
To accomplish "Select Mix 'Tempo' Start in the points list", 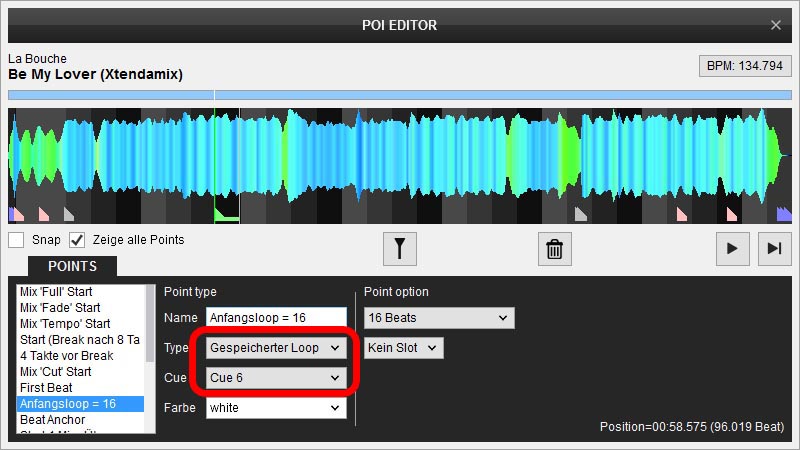I will (81, 324).
